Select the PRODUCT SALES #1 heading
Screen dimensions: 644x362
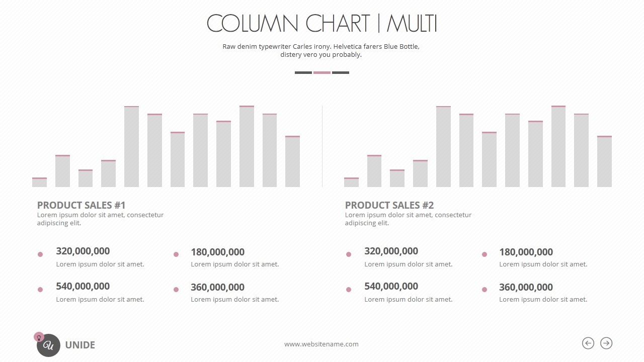coord(81,205)
